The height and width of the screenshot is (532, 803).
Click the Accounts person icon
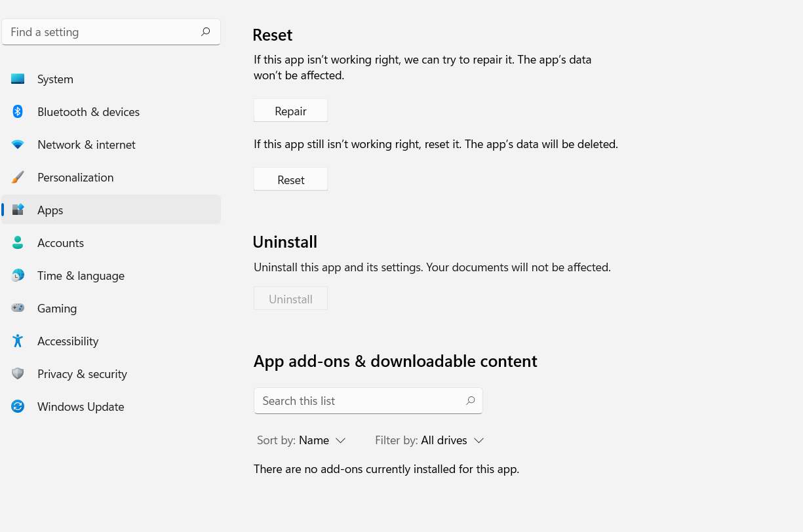point(18,243)
